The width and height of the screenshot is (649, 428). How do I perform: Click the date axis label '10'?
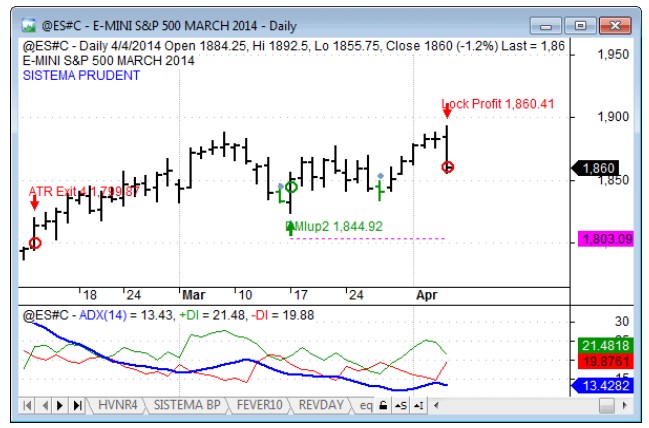point(245,295)
